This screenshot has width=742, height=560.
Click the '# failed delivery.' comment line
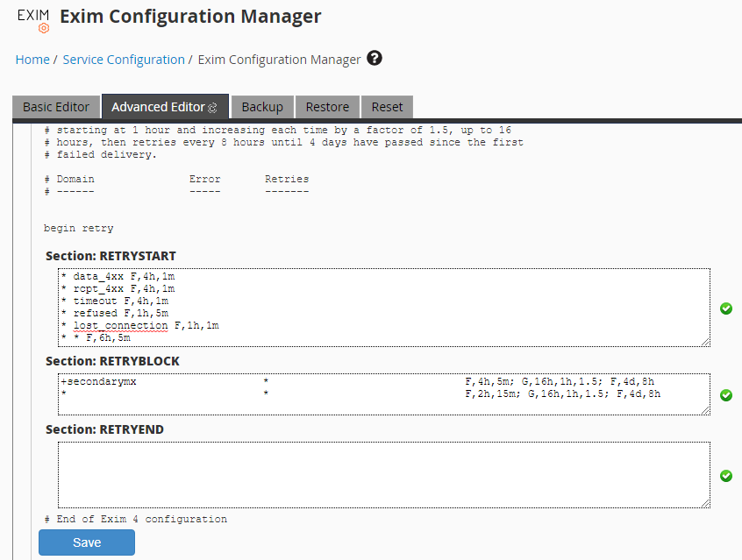[100, 154]
